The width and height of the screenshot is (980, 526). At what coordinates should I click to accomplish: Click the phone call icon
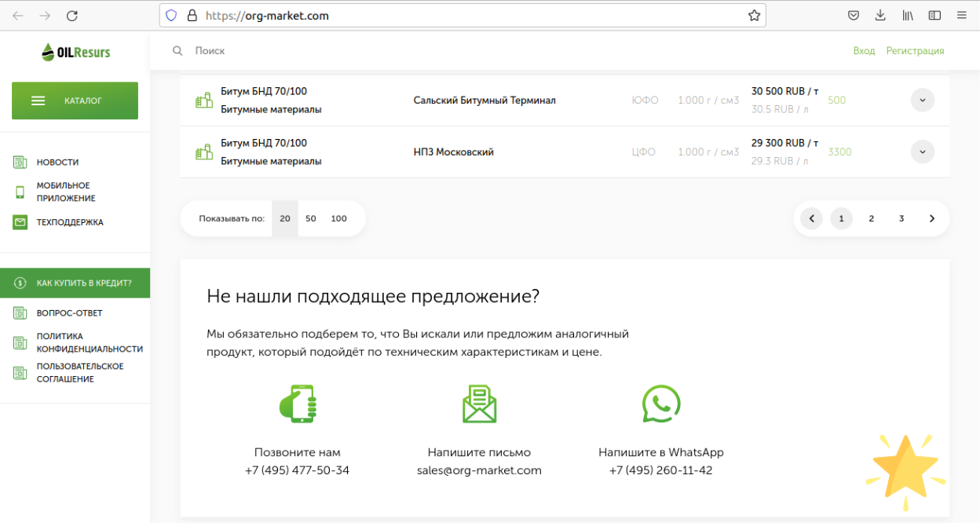(298, 404)
